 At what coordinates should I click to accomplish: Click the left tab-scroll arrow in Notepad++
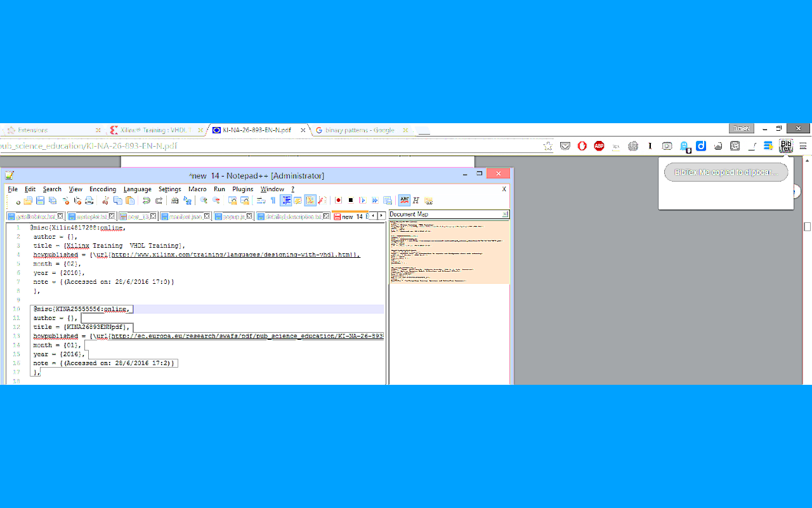(373, 216)
